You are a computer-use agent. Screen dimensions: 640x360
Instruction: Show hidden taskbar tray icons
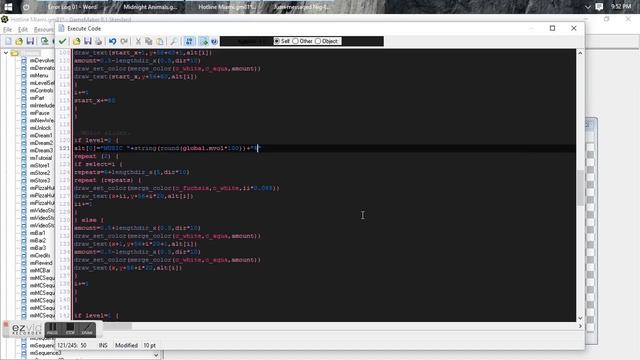click(x=588, y=7)
